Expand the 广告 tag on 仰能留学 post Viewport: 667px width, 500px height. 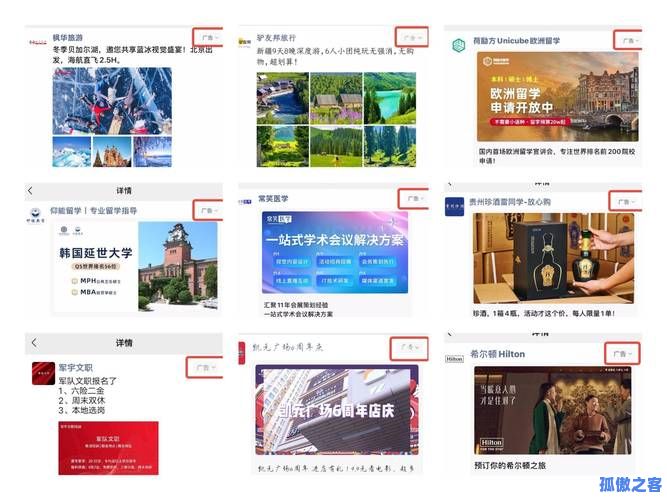(x=209, y=210)
